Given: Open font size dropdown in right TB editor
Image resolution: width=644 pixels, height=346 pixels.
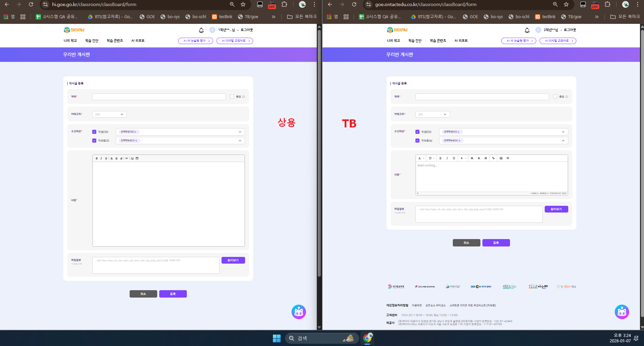Looking at the screenshot, I should [432, 158].
